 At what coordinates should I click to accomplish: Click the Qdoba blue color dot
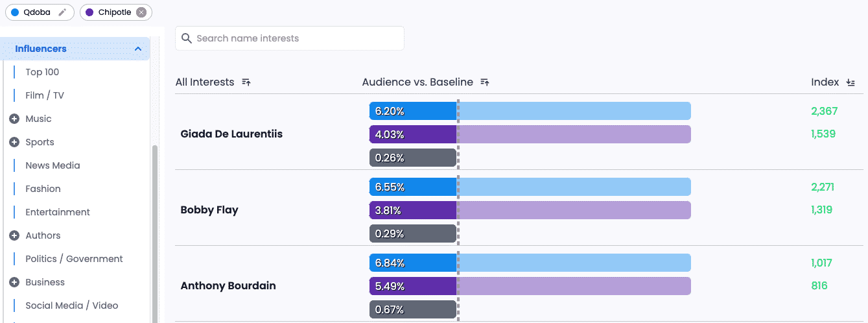click(15, 12)
